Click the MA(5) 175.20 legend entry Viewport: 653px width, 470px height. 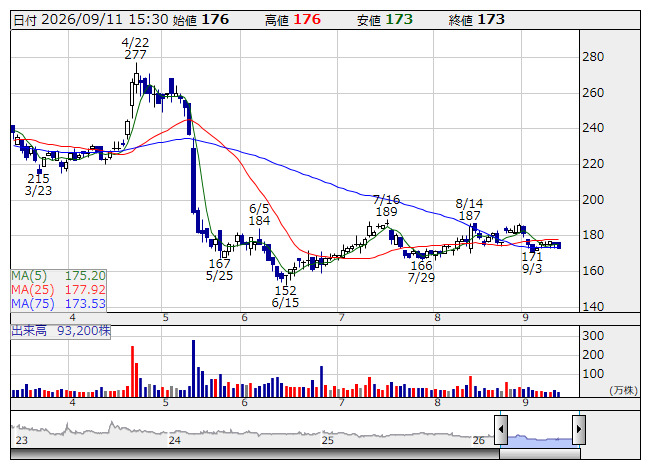click(x=58, y=276)
